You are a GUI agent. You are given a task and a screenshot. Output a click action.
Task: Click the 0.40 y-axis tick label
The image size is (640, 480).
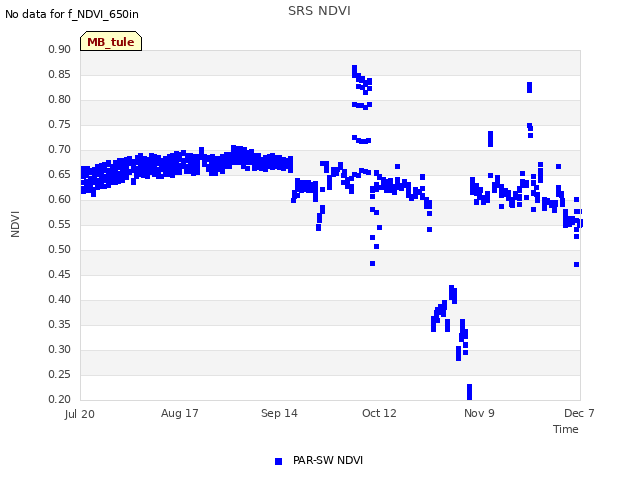click(59, 299)
